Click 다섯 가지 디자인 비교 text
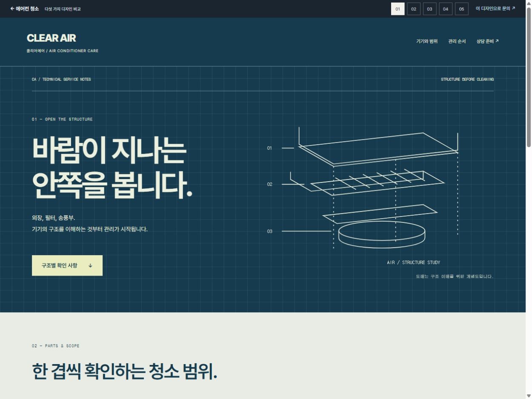This screenshot has height=399, width=532. click(x=63, y=9)
